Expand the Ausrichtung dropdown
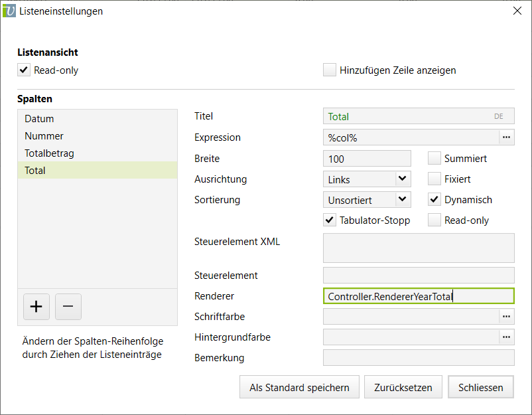 click(402, 179)
